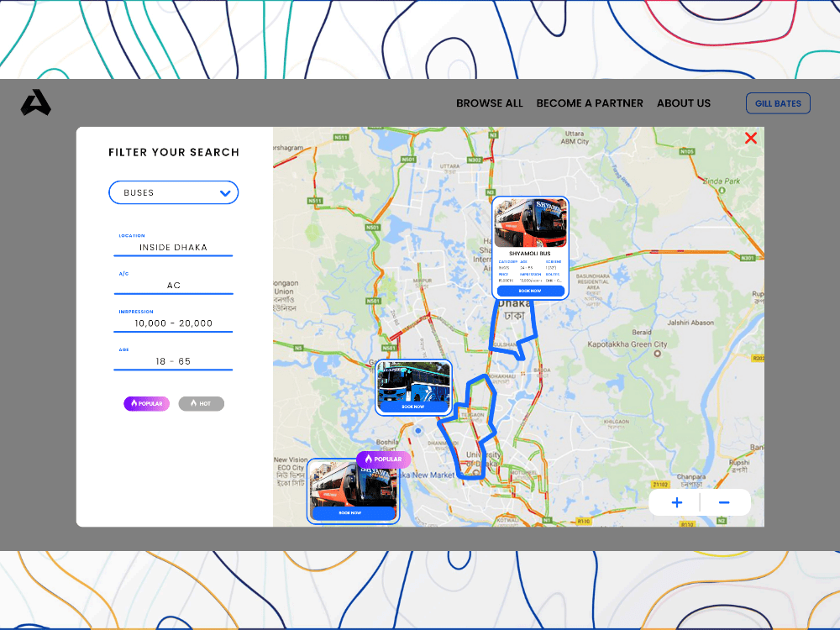Open the About Us menu item
Image resolution: width=840 pixels, height=630 pixels.
684,103
